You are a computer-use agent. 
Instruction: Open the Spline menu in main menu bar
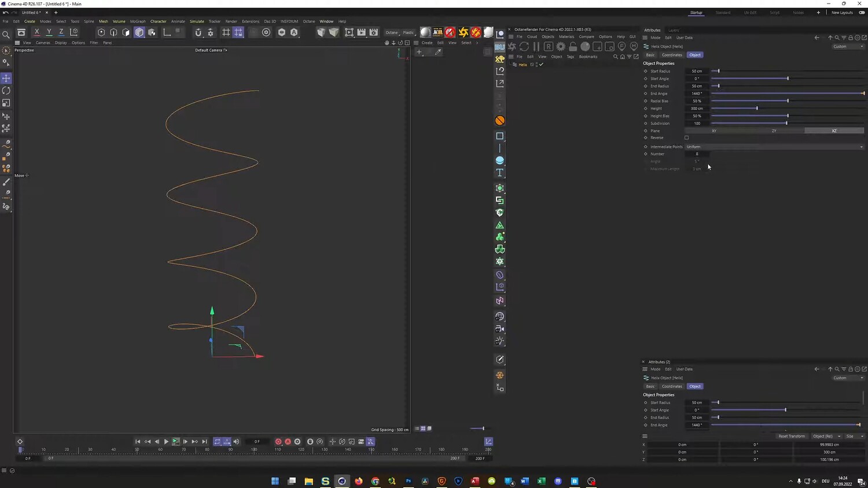89,21
